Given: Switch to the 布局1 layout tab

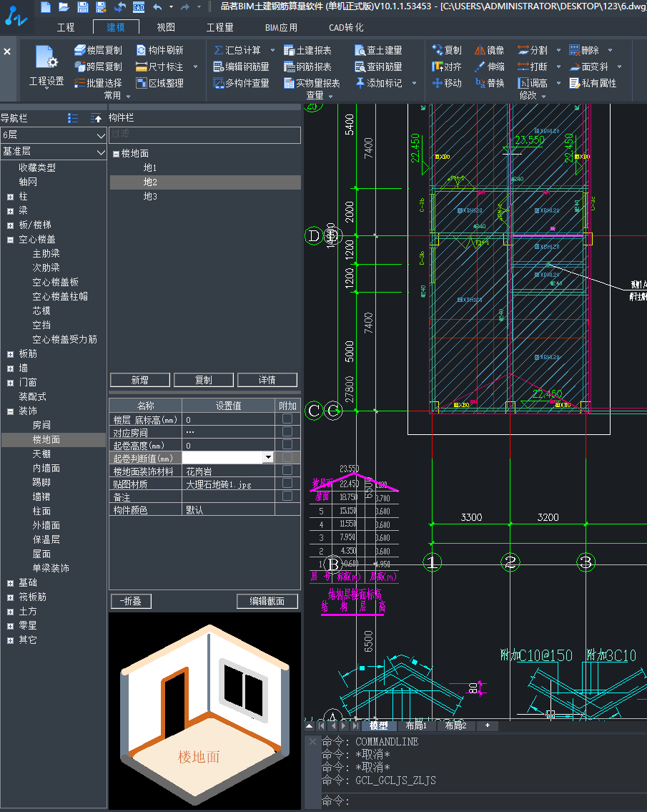Looking at the screenshot, I should click(416, 725).
